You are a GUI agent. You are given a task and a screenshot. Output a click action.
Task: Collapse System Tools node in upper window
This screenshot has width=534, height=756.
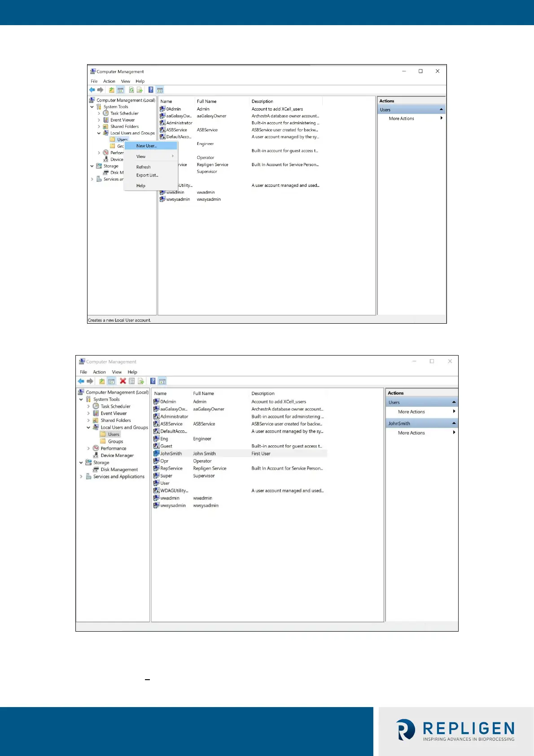92,107
